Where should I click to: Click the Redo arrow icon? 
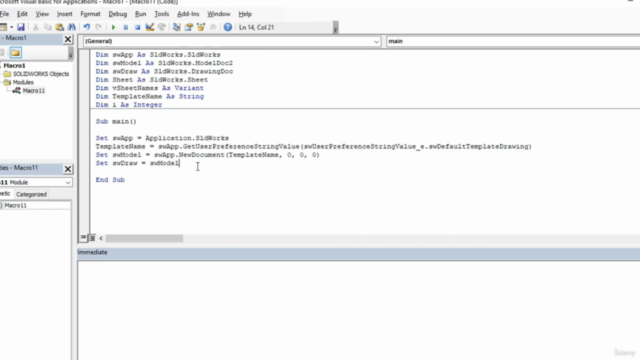coord(98,27)
